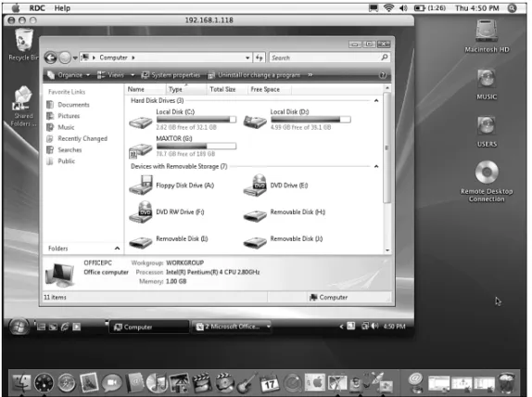Open Searches in Favorite Links
Viewport: 532px width, 397px height.
[x=65, y=149]
